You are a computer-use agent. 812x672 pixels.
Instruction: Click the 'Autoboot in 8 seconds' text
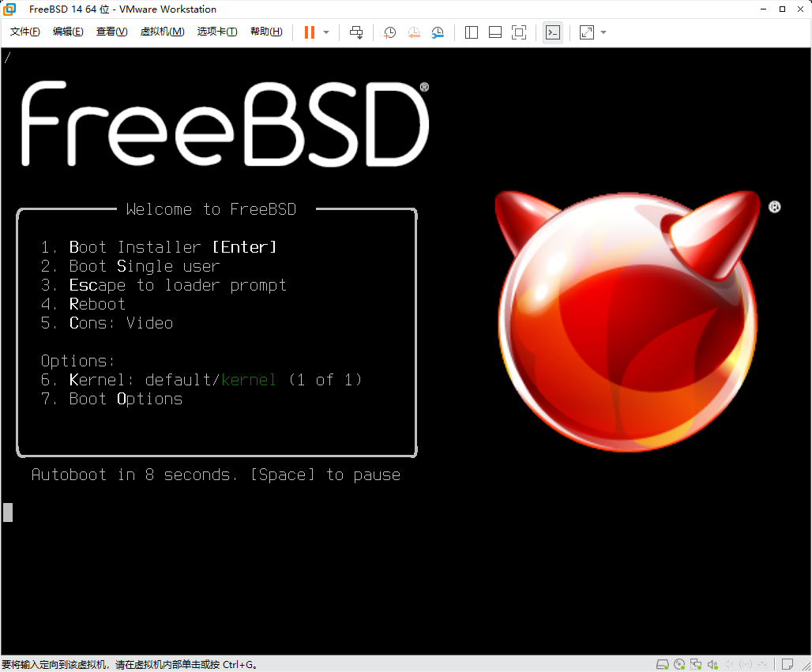(x=216, y=475)
